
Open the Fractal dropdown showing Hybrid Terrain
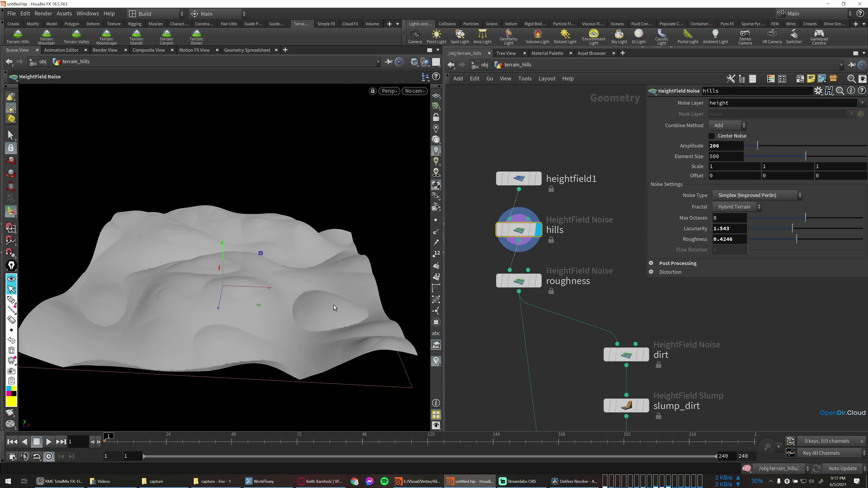pyautogui.click(x=737, y=206)
